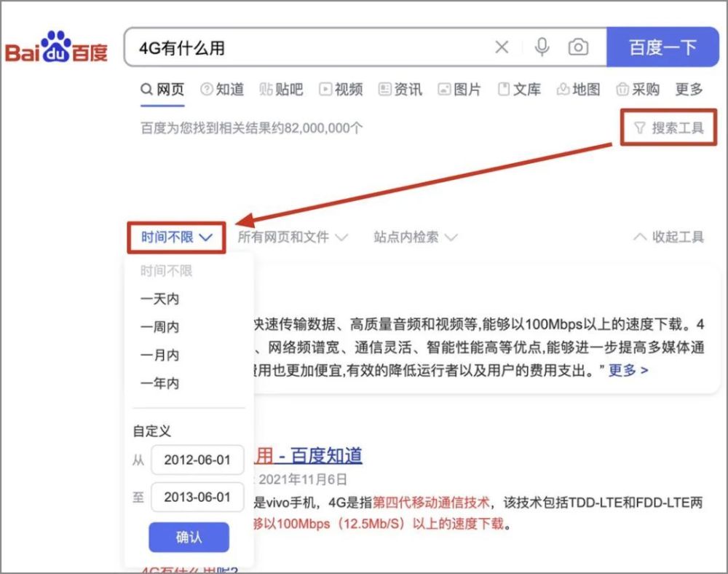Choose 时间不限 option in the list
This screenshot has width=728, height=574.
click(x=166, y=271)
